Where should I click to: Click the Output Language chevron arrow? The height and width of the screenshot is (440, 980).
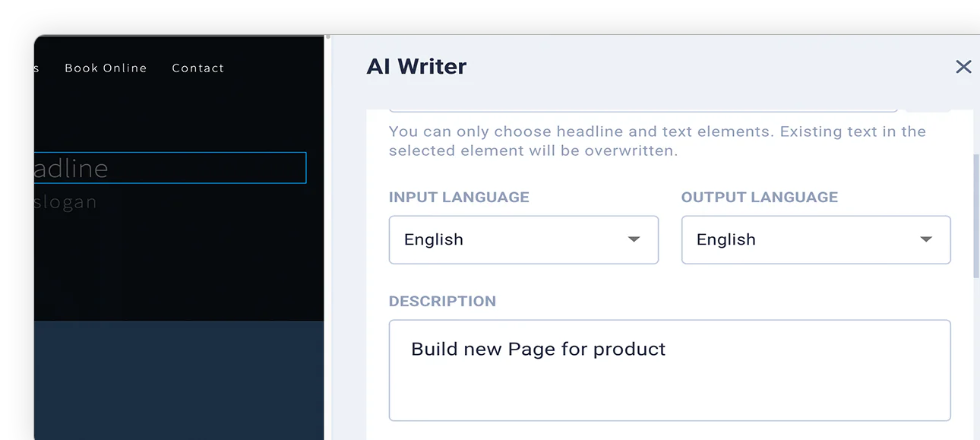tap(926, 239)
